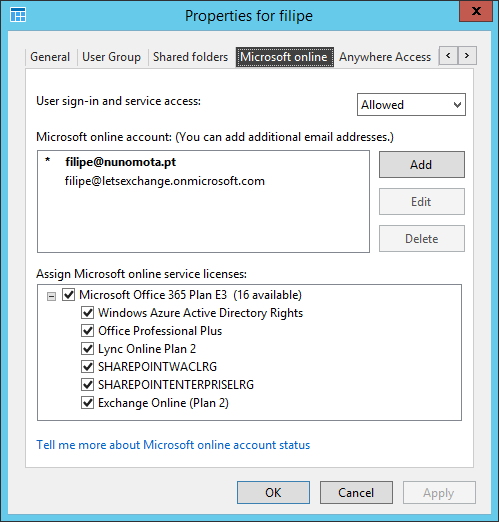Open the User sign-in access dropdown
The height and width of the screenshot is (522, 499).
point(411,105)
